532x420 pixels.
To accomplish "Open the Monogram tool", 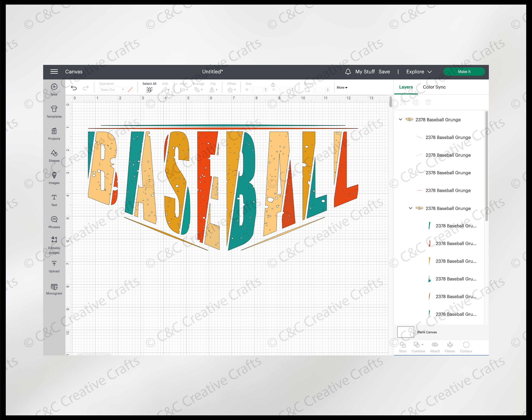I will click(54, 288).
